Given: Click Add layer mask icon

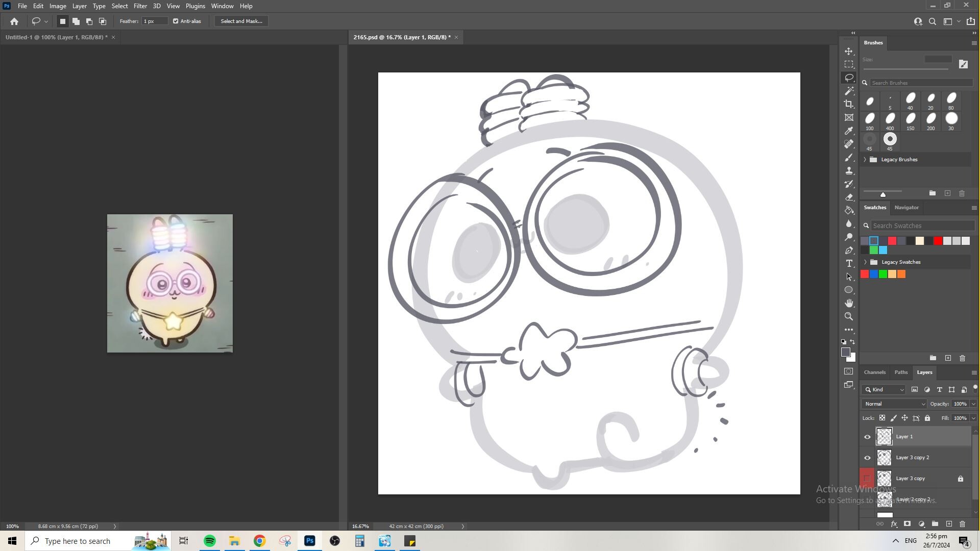Looking at the screenshot, I should click(x=908, y=524).
